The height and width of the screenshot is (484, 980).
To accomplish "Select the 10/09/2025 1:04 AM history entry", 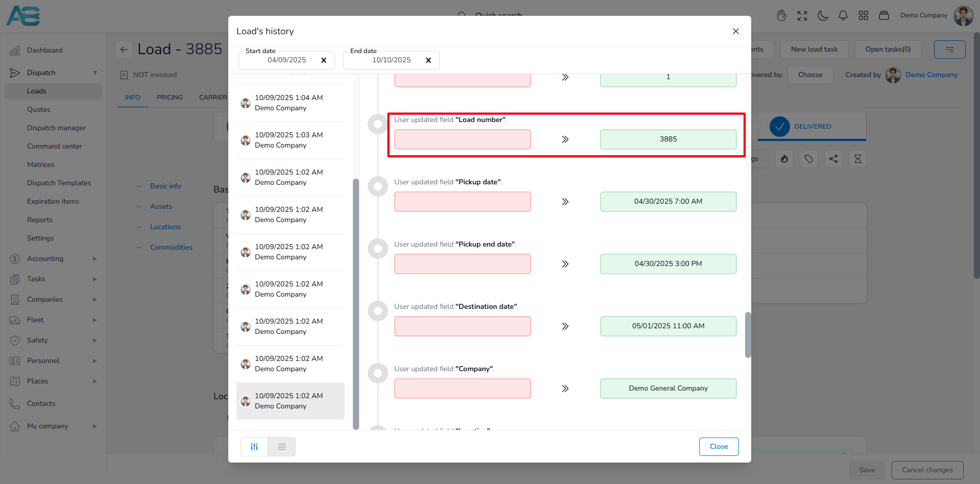I will (290, 103).
